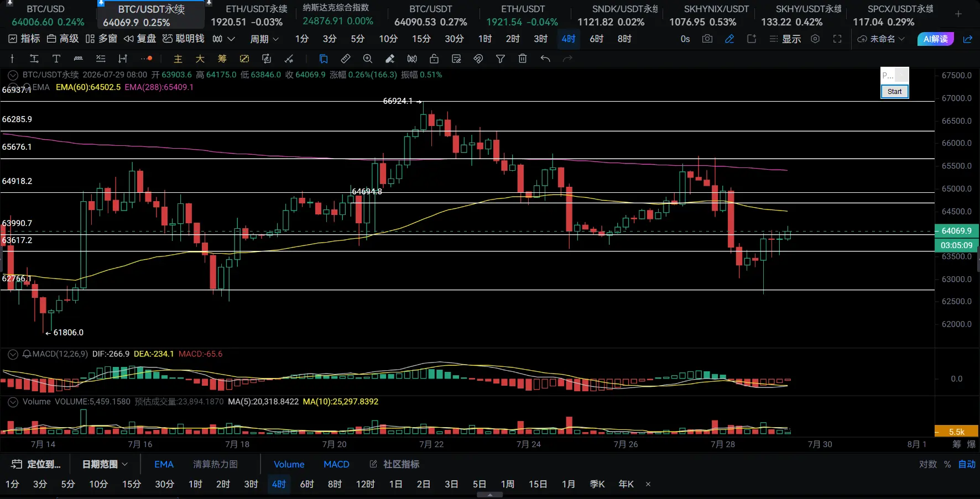The height and width of the screenshot is (499, 980).
Task: Open the 未命名 layout dropdown
Action: click(881, 39)
